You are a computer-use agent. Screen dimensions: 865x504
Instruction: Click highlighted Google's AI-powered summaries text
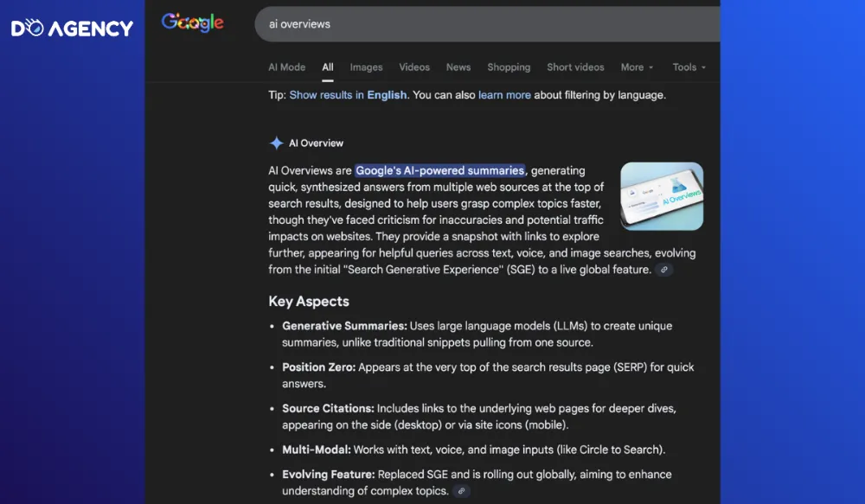(439, 170)
